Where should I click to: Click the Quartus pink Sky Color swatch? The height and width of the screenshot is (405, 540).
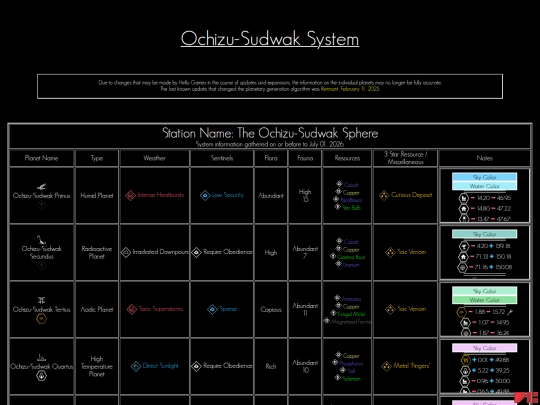[485, 348]
